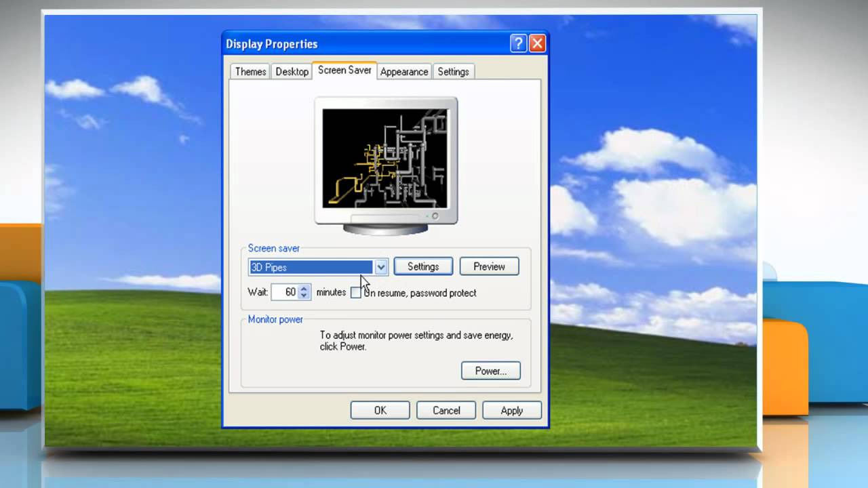Screen dimensions: 868x488
Task: Open monitor Power settings button
Action: tap(491, 371)
